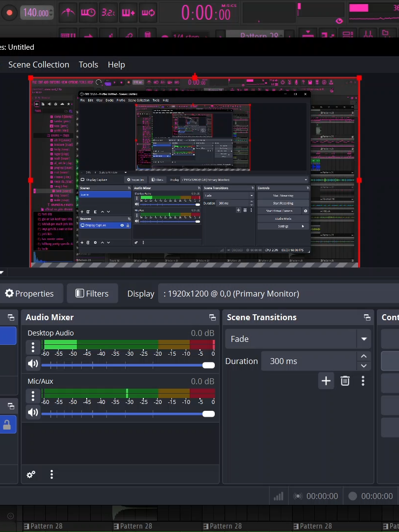Adjust the Desktop Audio volume slider

coord(128,366)
